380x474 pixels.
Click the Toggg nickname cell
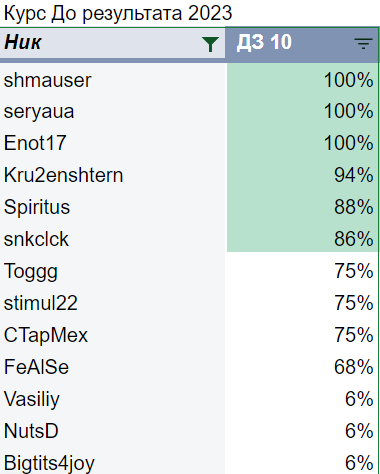(113, 271)
